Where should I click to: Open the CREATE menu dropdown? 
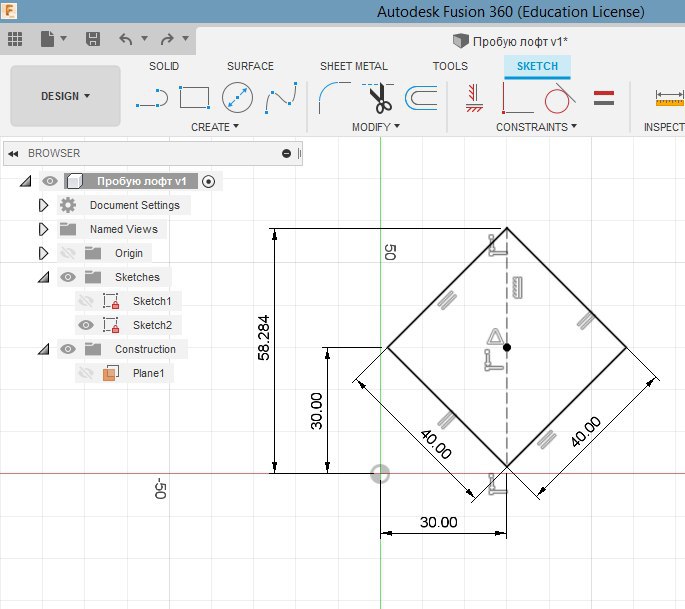(x=215, y=127)
